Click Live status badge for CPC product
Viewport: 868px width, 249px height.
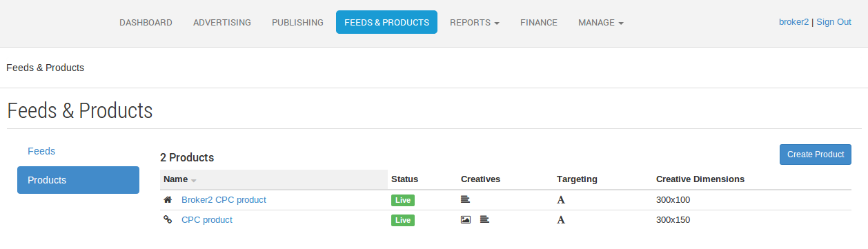(403, 220)
